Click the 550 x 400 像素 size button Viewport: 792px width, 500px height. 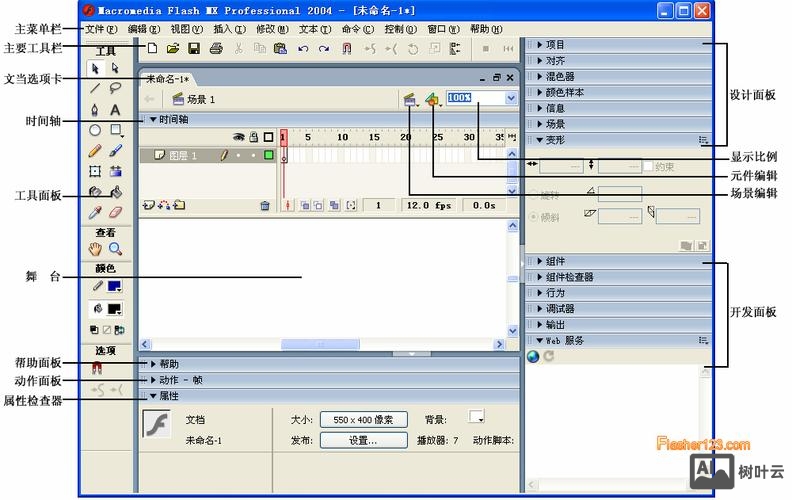[363, 420]
